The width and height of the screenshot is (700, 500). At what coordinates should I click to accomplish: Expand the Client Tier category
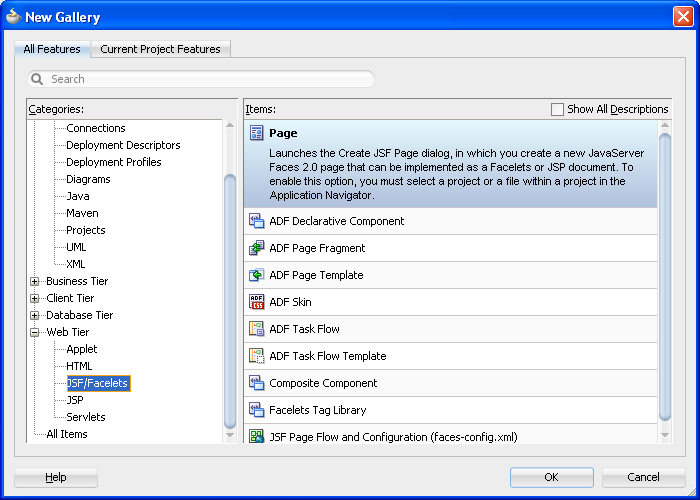click(x=34, y=298)
